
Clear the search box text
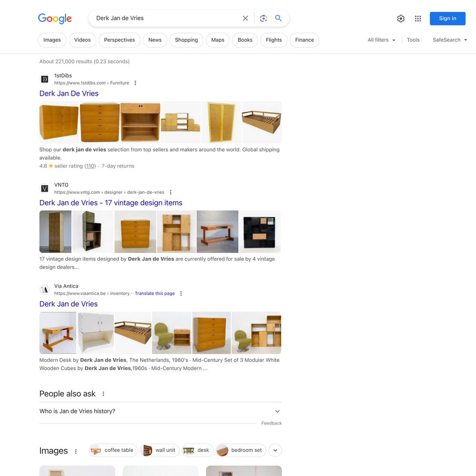tap(245, 18)
